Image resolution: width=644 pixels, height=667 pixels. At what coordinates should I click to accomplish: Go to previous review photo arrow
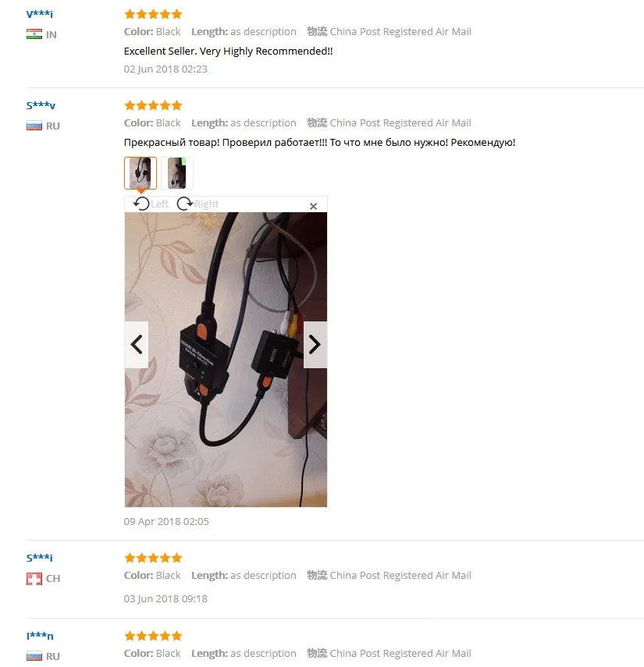136,345
